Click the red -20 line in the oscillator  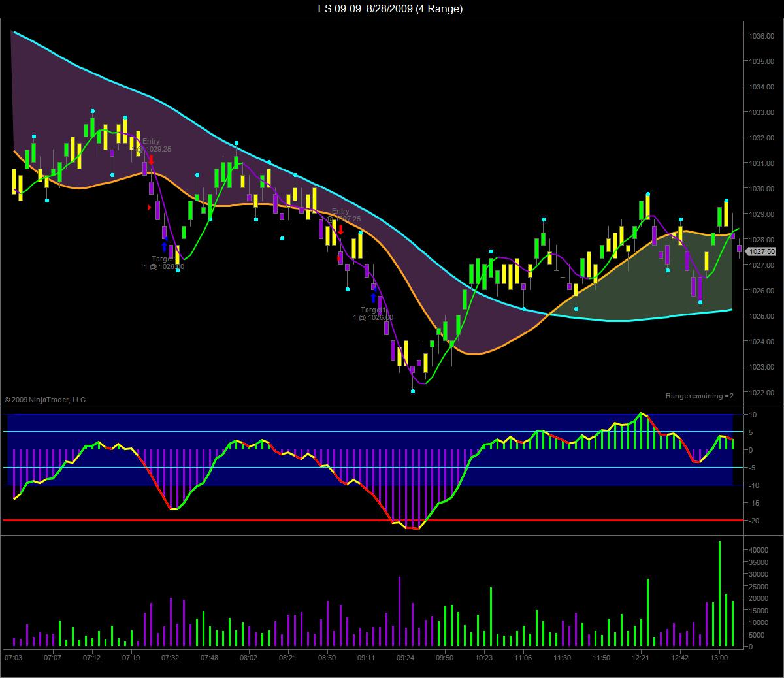(373, 520)
